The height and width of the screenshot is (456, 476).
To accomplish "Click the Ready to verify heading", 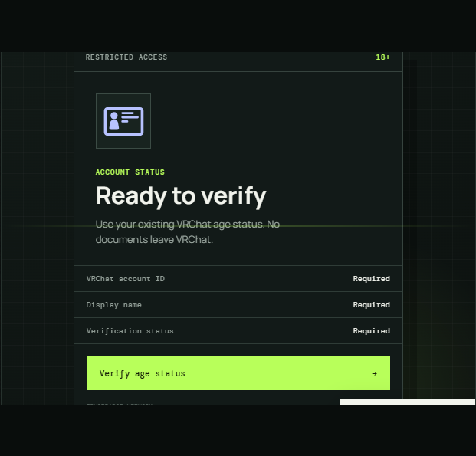I will tap(181, 196).
